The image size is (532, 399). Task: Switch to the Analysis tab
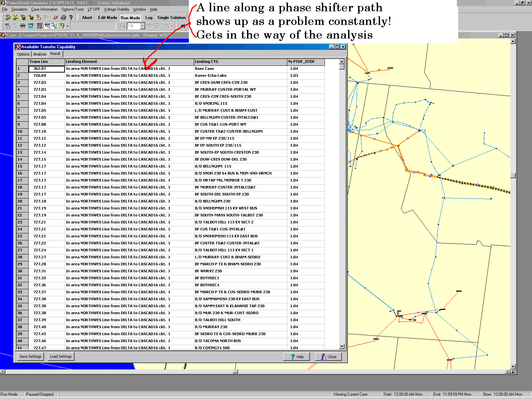(40, 54)
